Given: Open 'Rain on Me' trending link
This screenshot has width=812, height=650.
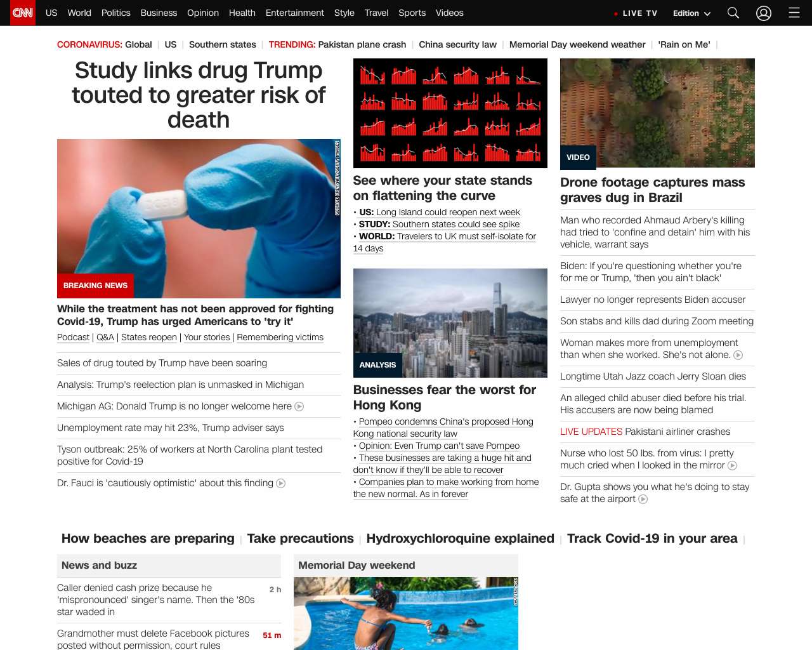Looking at the screenshot, I should tap(684, 44).
